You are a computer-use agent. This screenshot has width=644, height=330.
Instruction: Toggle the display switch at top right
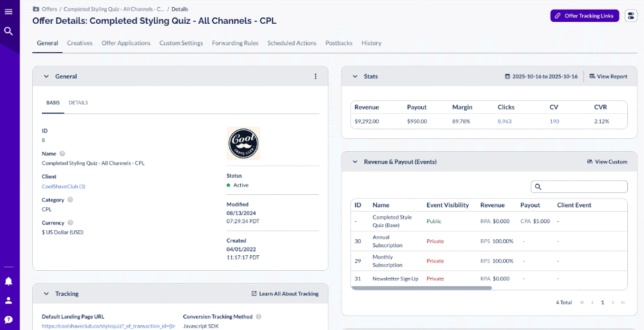click(x=630, y=15)
